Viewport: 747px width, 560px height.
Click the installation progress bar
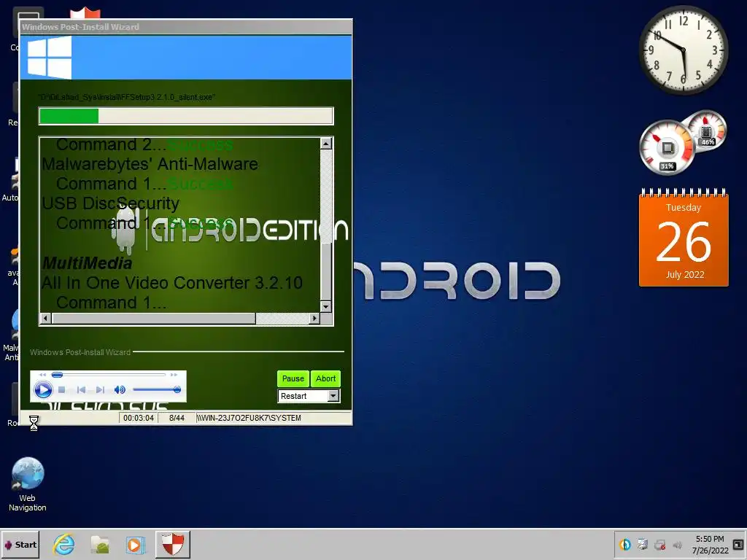186,116
